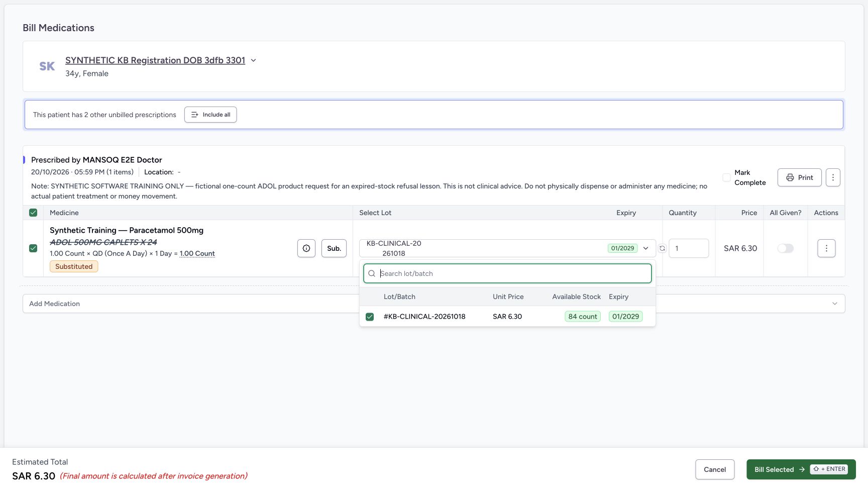This screenshot has height=491, width=868.
Task: Expand the patient name dropdown chevron
Action: tap(254, 60)
